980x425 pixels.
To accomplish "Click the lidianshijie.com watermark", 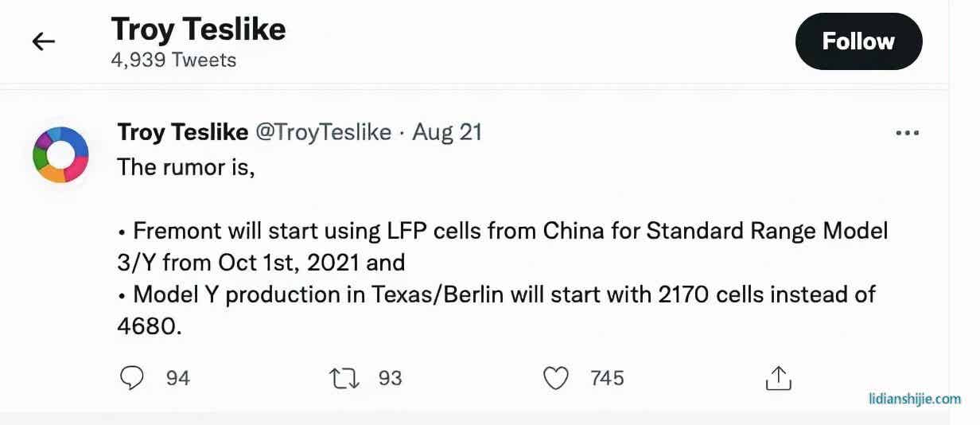I will point(915,400).
